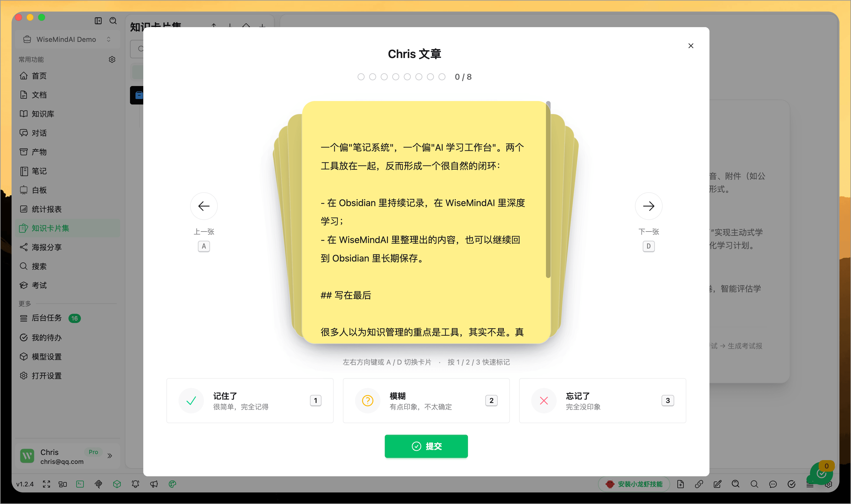Click 安装小龙虾技能 button
The width and height of the screenshot is (851, 504).
634,484
